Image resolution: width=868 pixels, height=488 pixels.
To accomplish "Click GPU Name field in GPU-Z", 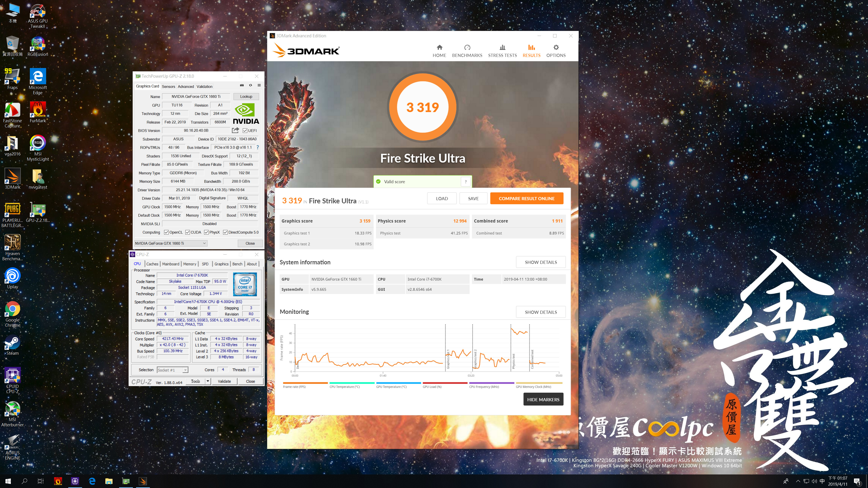I will 196,96.
